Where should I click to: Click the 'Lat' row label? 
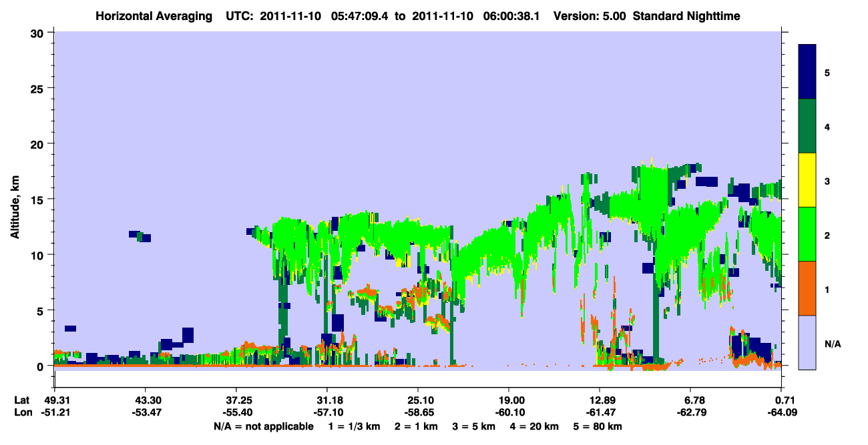coord(22,400)
